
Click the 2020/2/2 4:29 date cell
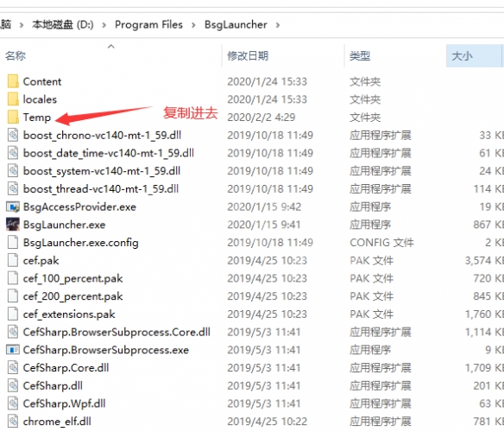click(261, 118)
